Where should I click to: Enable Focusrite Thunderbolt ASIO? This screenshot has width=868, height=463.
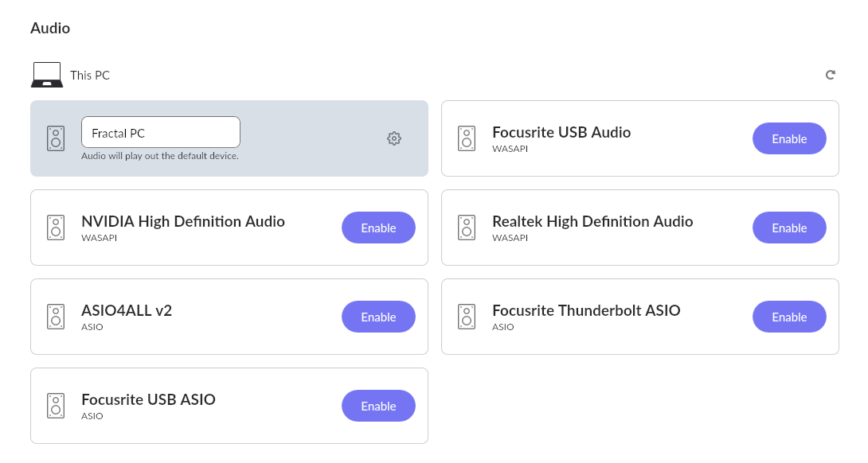pos(789,317)
